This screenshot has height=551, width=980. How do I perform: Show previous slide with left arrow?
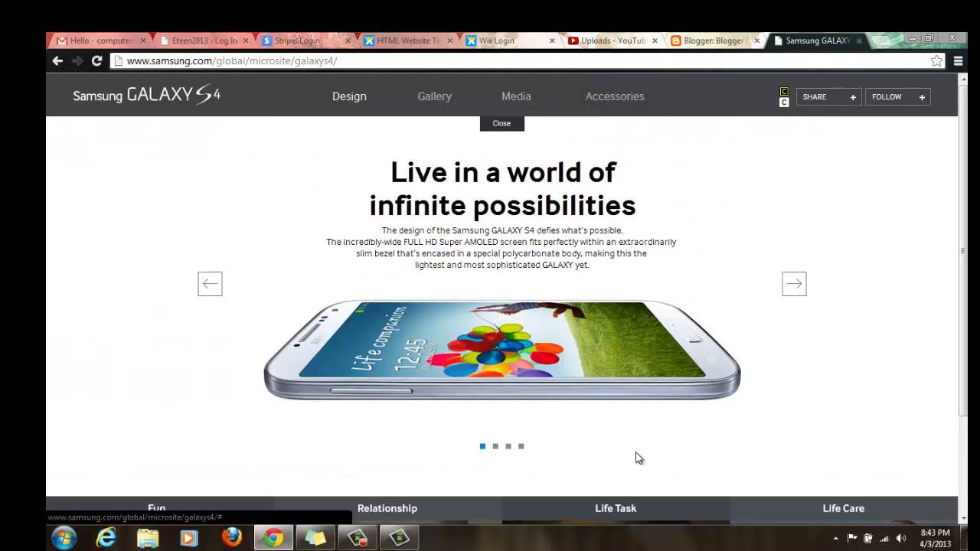[x=210, y=284]
